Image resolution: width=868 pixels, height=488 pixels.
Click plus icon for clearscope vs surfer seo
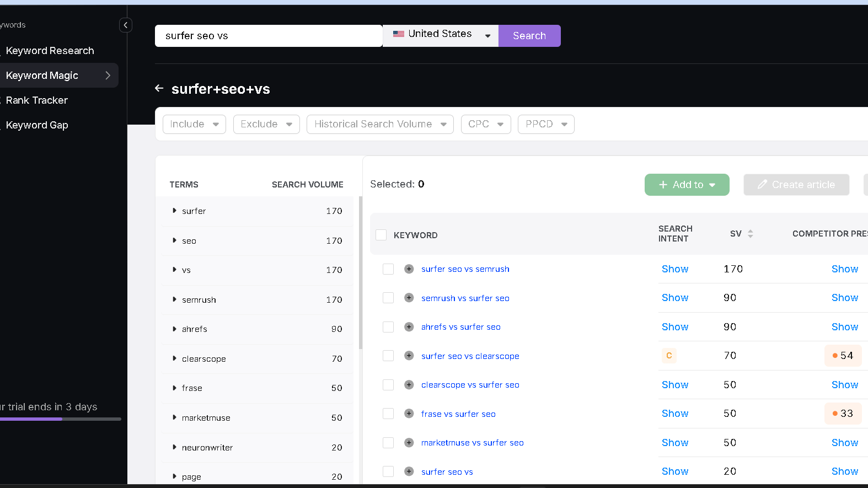pos(409,384)
